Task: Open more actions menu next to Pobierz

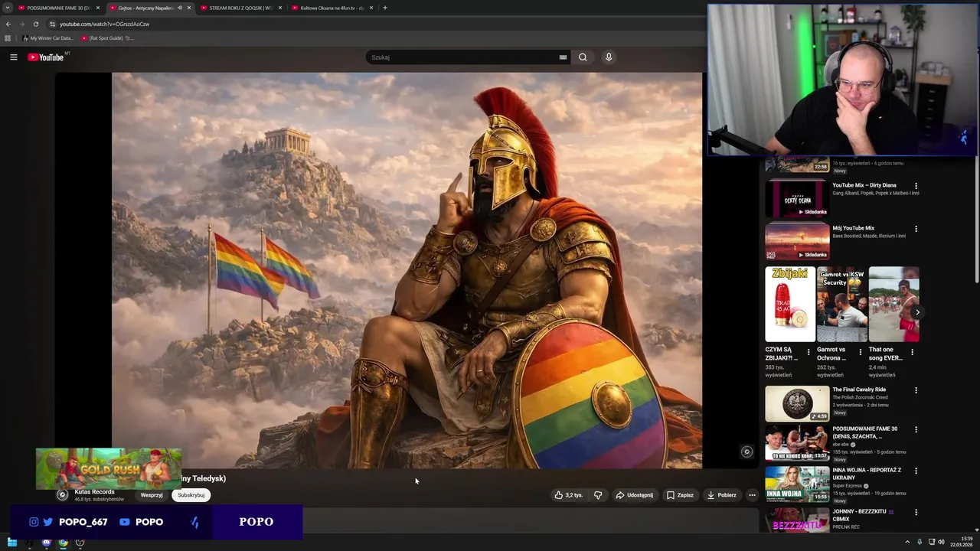Action: (752, 495)
